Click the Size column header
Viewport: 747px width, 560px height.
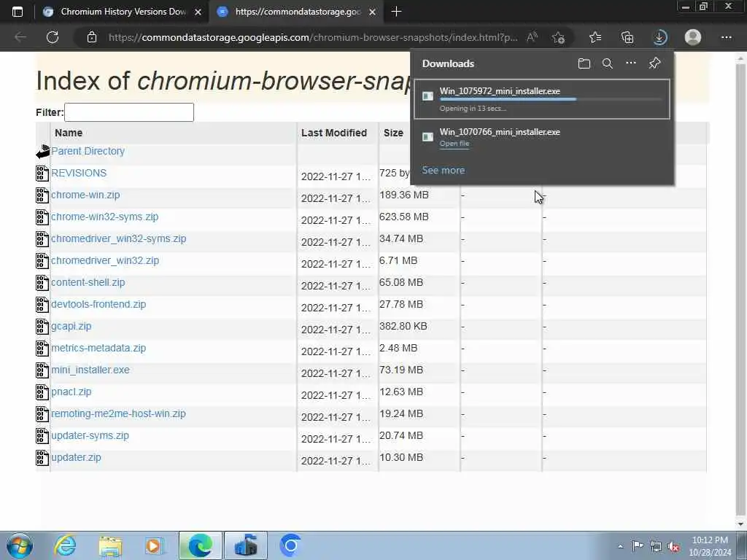(393, 133)
